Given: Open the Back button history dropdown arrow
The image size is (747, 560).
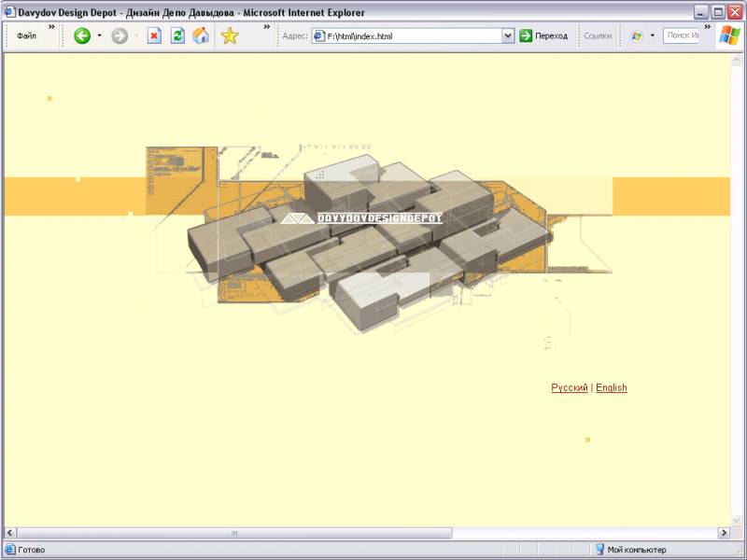Looking at the screenshot, I should (100, 35).
